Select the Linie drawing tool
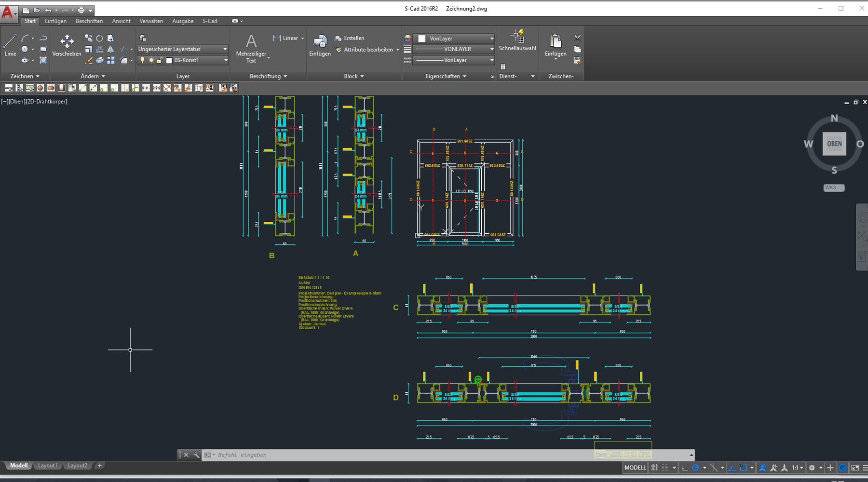 [10, 45]
